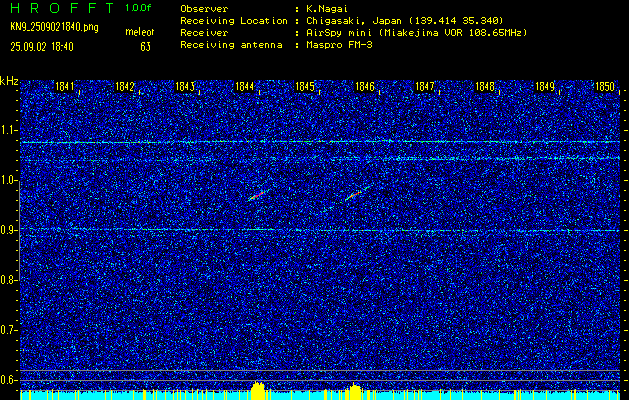629x400 pixels.
Task: Click the 1845 time marker
Action: (x=304, y=86)
